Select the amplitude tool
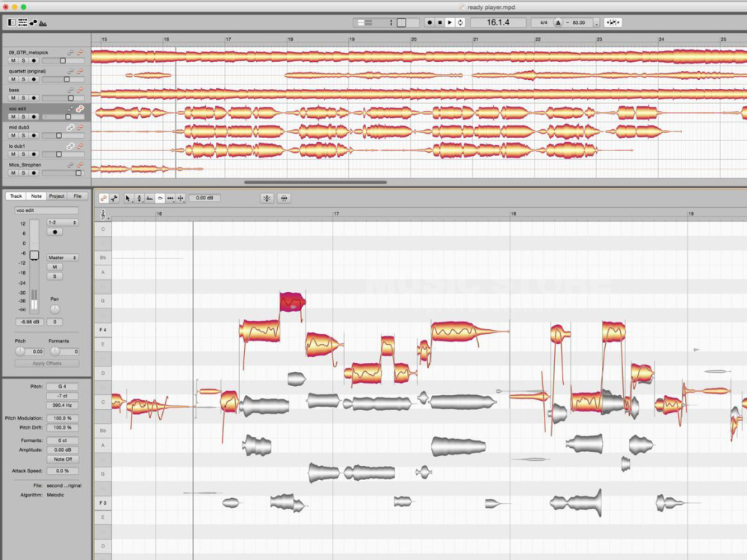The height and width of the screenshot is (560, 747). pos(160,198)
